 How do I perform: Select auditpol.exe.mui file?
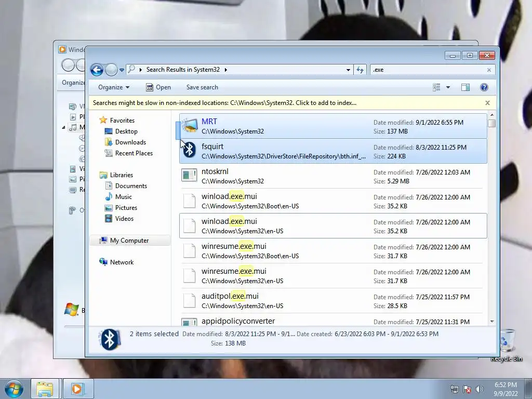tap(333, 301)
